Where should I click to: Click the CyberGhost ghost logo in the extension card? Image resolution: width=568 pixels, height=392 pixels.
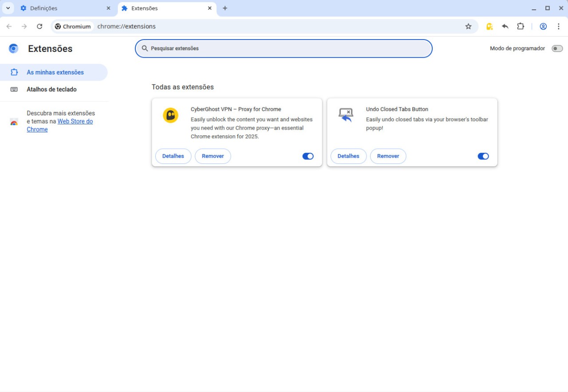tap(170, 115)
